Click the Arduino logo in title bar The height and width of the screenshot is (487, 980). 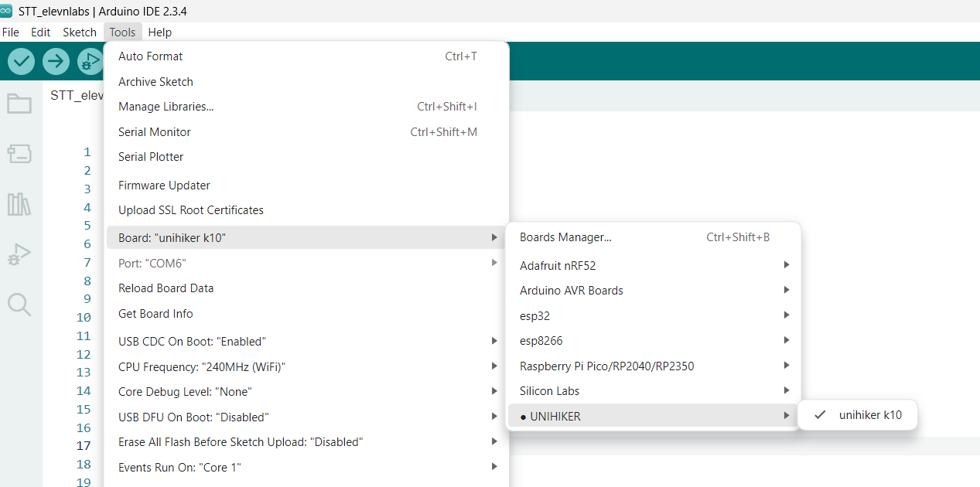pyautogui.click(x=7, y=11)
